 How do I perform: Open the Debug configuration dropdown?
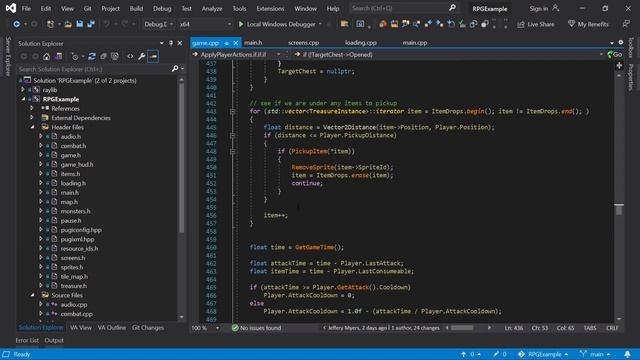(158, 24)
